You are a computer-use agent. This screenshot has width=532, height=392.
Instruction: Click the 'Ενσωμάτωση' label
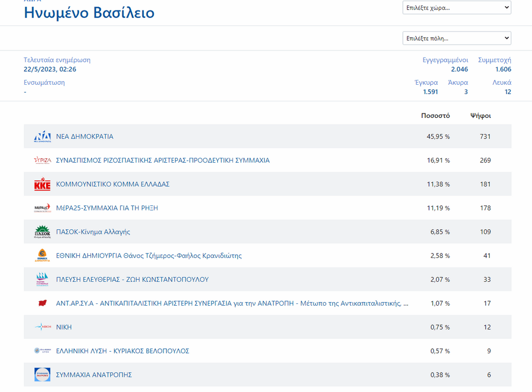pyautogui.click(x=44, y=82)
